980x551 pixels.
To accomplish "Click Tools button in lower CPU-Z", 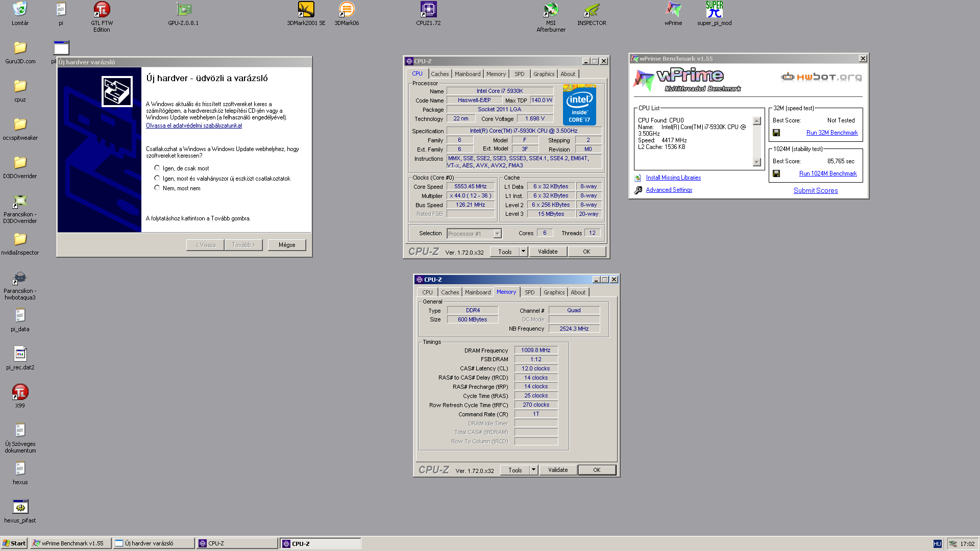I will click(515, 470).
